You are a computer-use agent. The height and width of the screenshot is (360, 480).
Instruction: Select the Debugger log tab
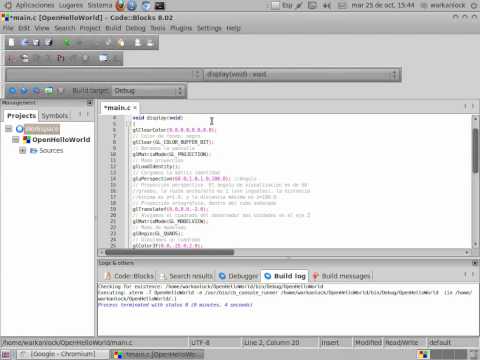(239, 276)
